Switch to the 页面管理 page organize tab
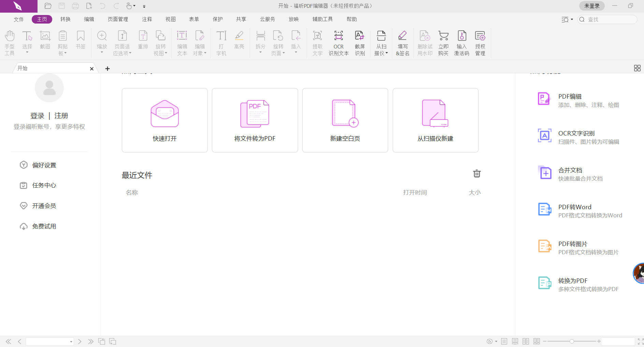 tap(118, 19)
